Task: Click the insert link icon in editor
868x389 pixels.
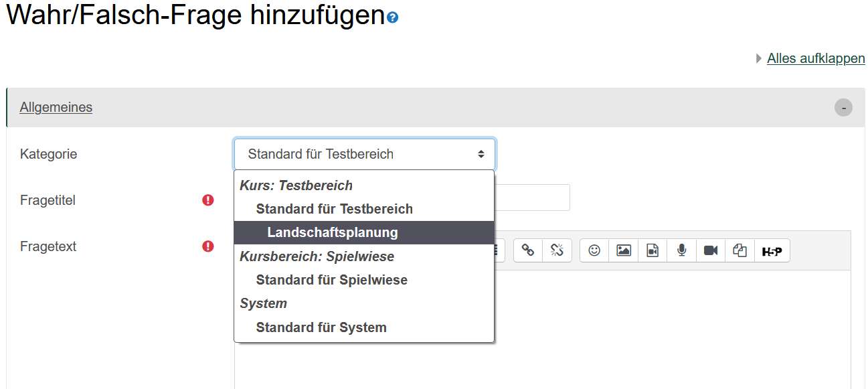Action: 528,250
